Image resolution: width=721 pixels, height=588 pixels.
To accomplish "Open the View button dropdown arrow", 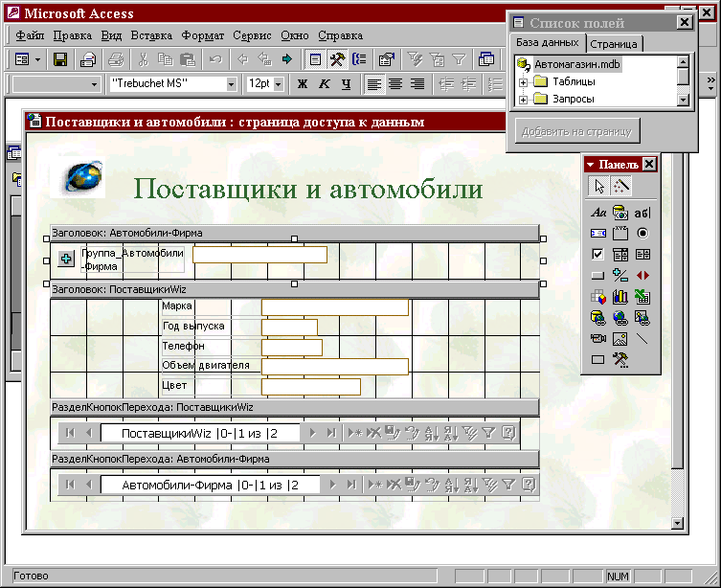I will 37,59.
